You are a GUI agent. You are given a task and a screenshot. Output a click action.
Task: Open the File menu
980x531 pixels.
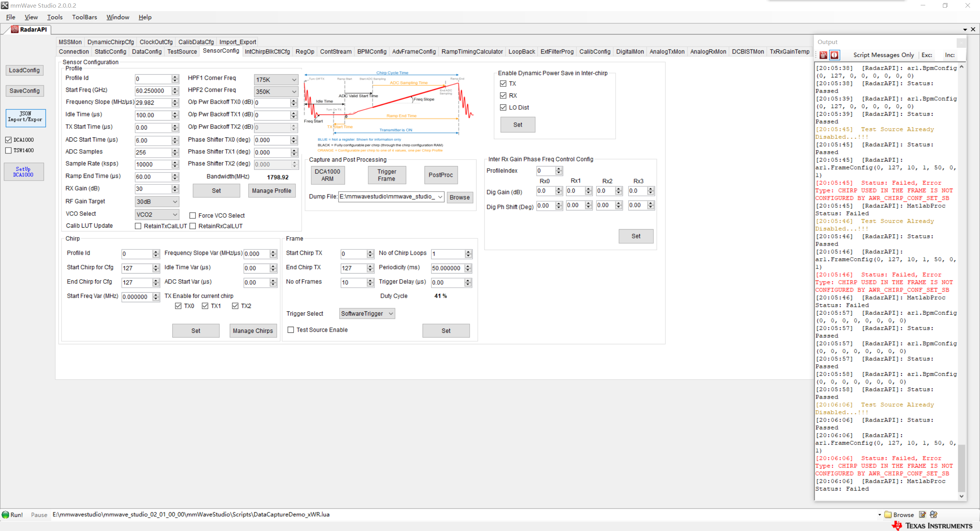pos(10,17)
